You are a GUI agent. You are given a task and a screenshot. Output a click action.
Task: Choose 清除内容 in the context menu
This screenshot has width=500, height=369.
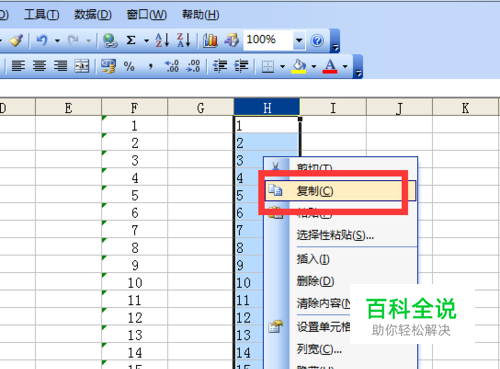point(324,303)
